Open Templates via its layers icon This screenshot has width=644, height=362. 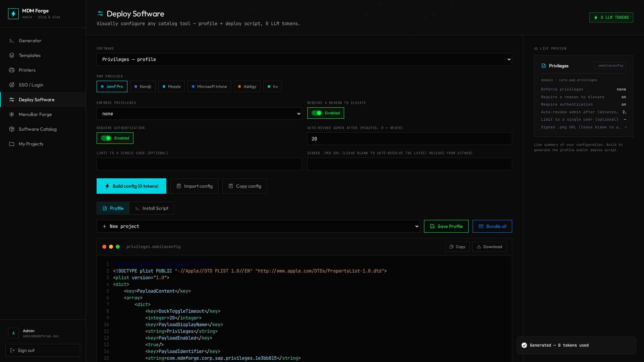(12, 55)
